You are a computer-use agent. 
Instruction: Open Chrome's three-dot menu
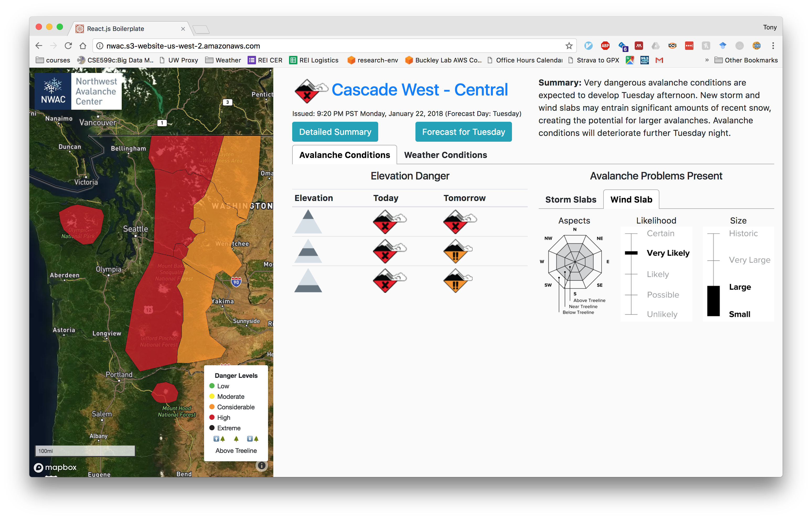pos(773,46)
